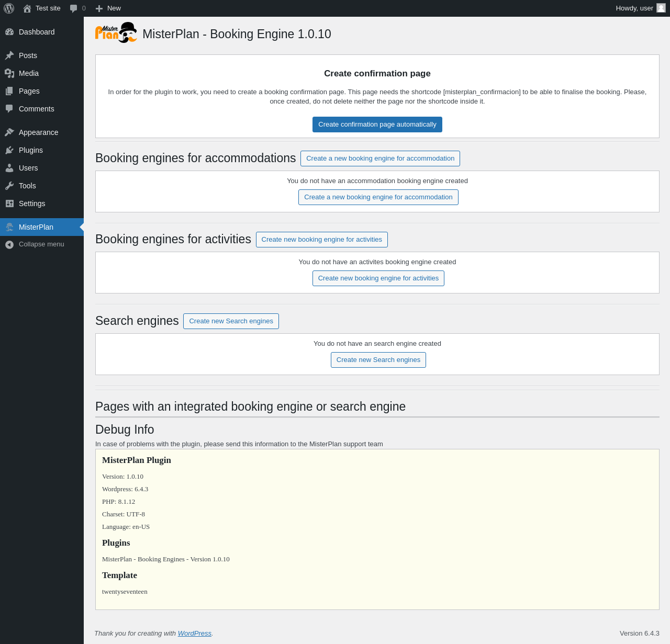Follow the WordPress footer link

194,633
